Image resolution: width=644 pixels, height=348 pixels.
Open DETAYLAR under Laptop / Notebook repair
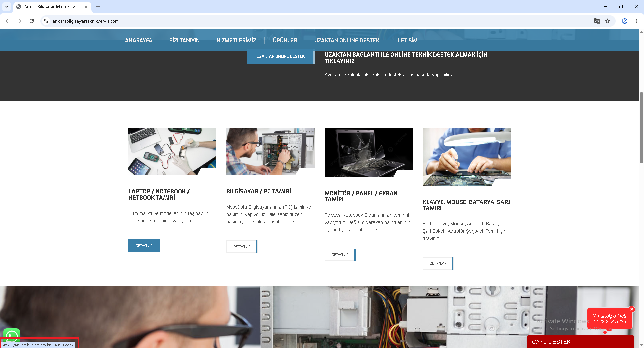[144, 246]
